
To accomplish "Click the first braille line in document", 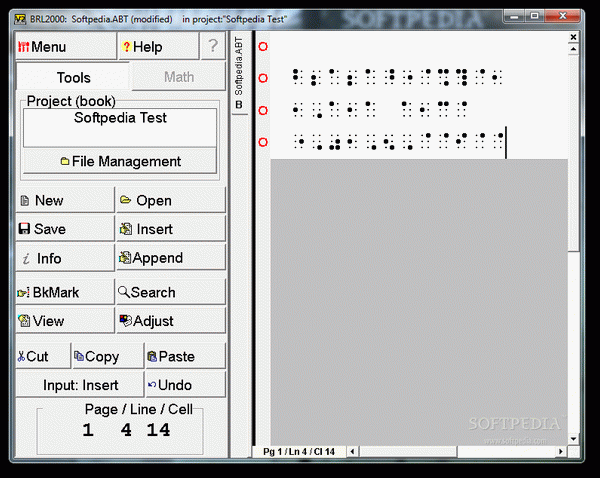I will point(397,77).
